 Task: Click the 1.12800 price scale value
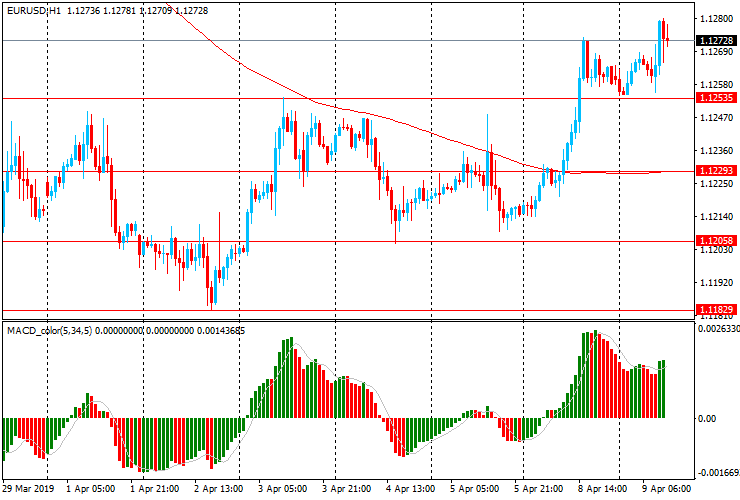tap(717, 19)
